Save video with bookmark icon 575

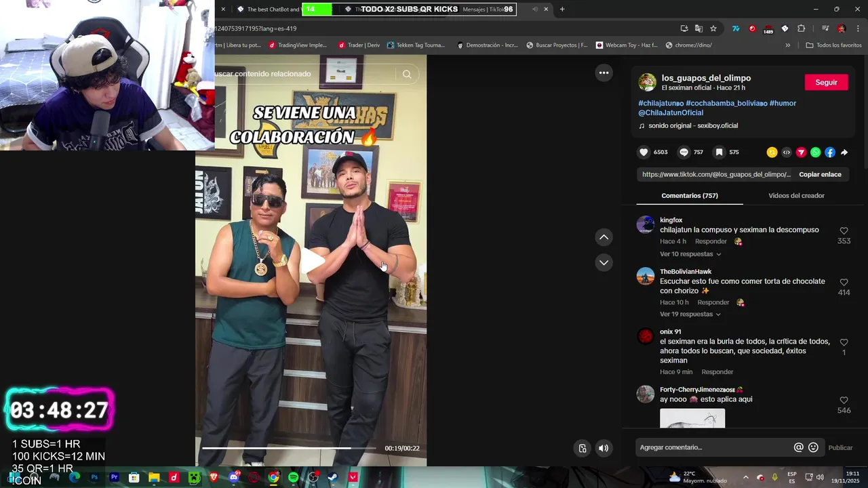719,152
